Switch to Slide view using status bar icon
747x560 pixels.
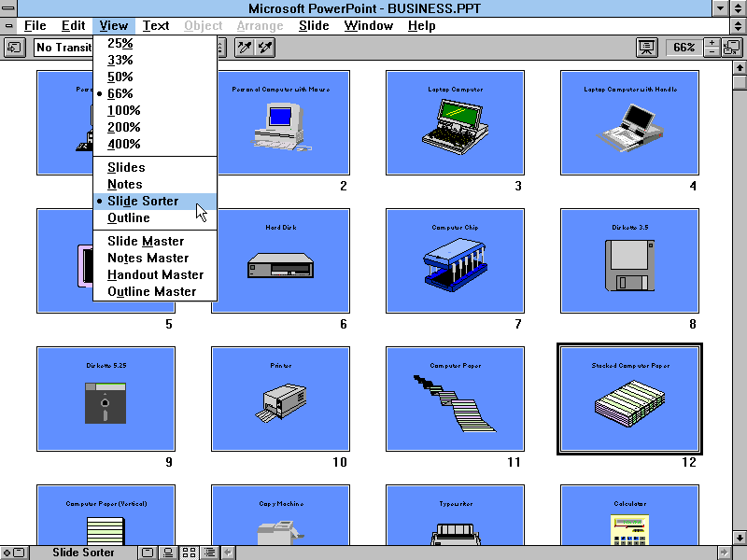148,552
